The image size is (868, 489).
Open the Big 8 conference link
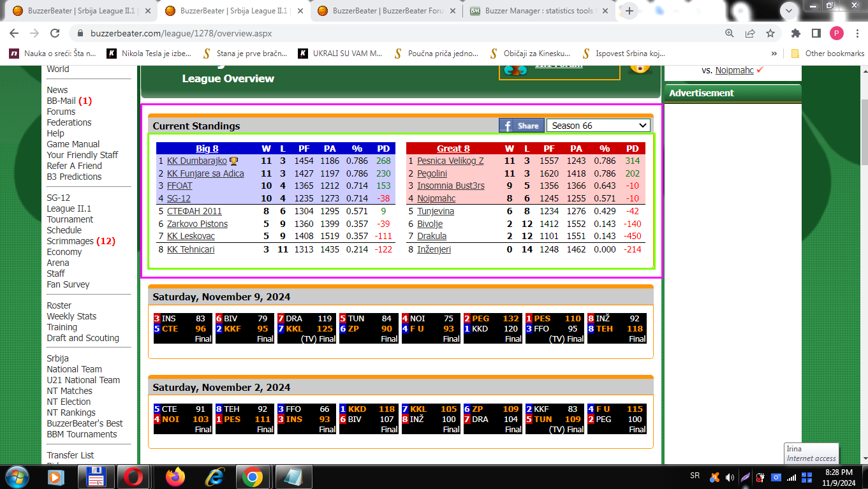(207, 149)
